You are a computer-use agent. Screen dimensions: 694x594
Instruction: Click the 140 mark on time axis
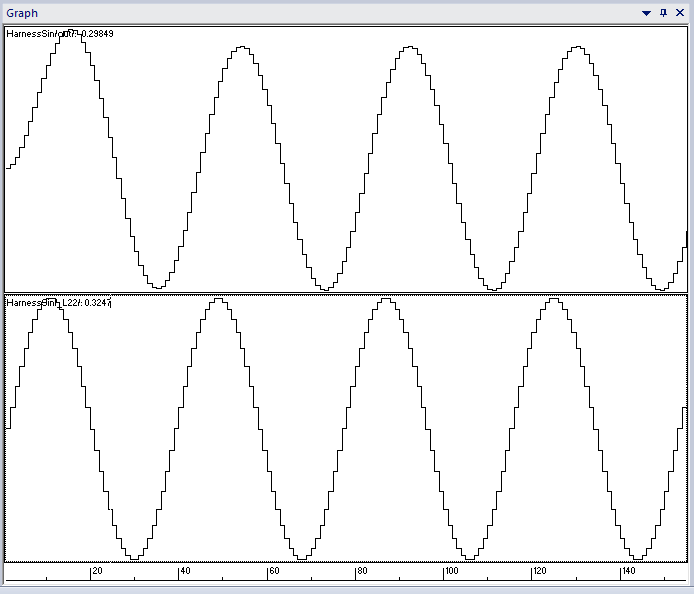[x=628, y=571]
